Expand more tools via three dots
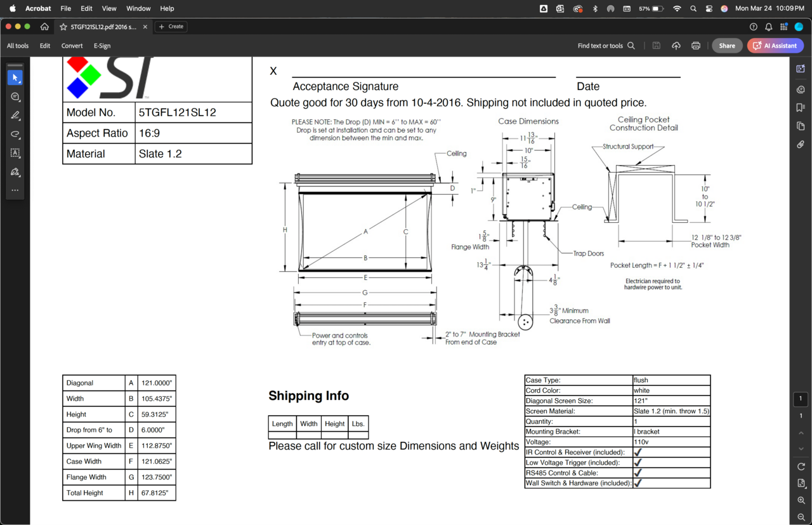812x525 pixels. (15, 190)
